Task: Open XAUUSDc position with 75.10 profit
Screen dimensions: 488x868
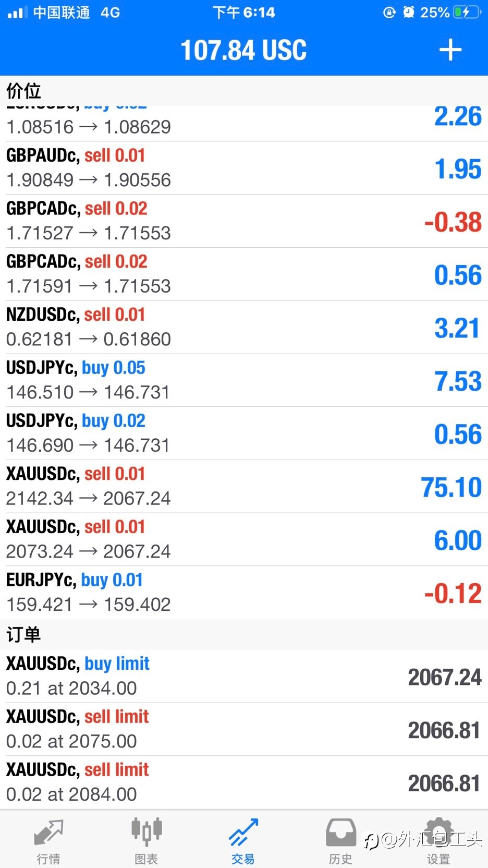Action: point(244,487)
